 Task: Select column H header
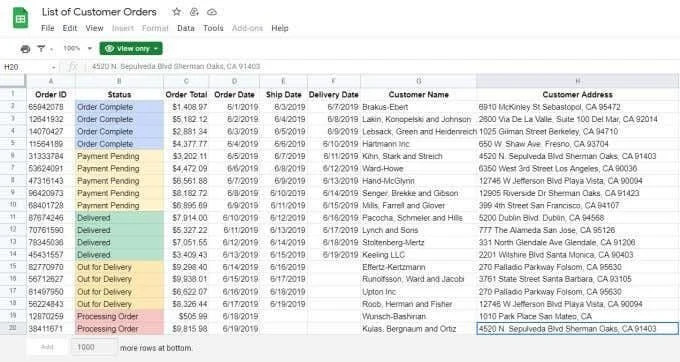(577, 81)
